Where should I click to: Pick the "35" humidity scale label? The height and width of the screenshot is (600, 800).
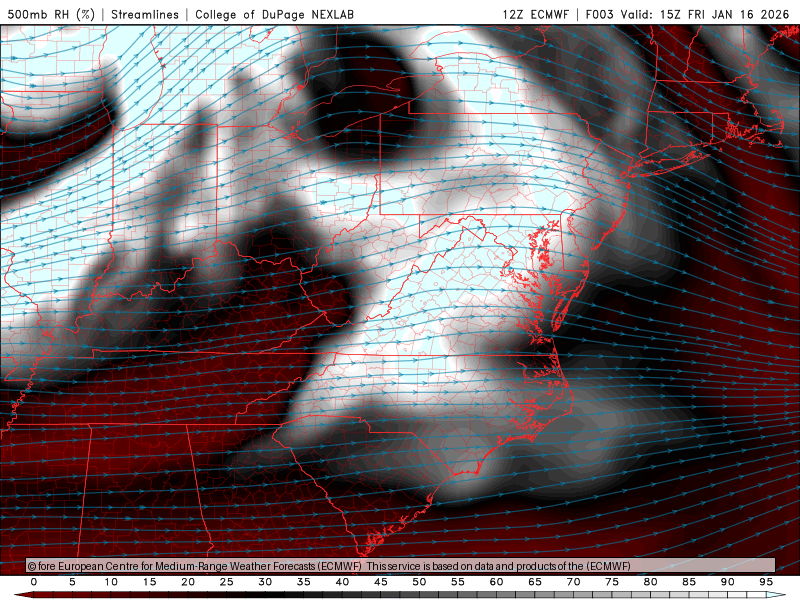(304, 582)
